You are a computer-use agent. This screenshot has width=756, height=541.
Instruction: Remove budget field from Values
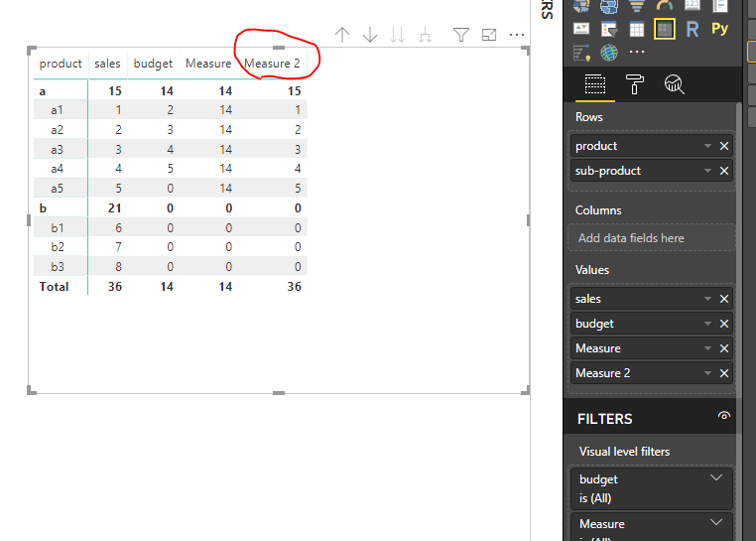[724, 324]
